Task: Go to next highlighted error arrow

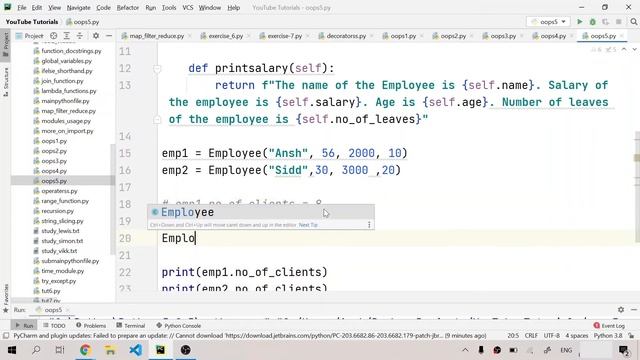Action: click(634, 49)
